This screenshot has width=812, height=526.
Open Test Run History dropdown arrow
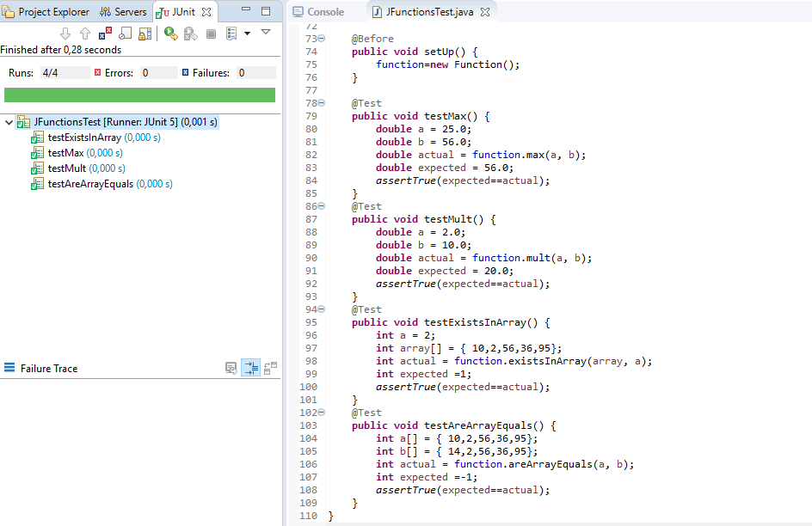coord(248,34)
